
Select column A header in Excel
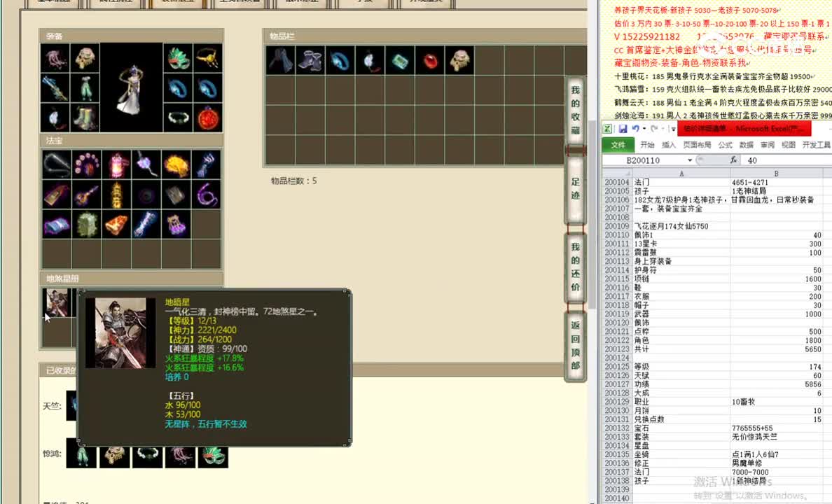click(x=681, y=174)
